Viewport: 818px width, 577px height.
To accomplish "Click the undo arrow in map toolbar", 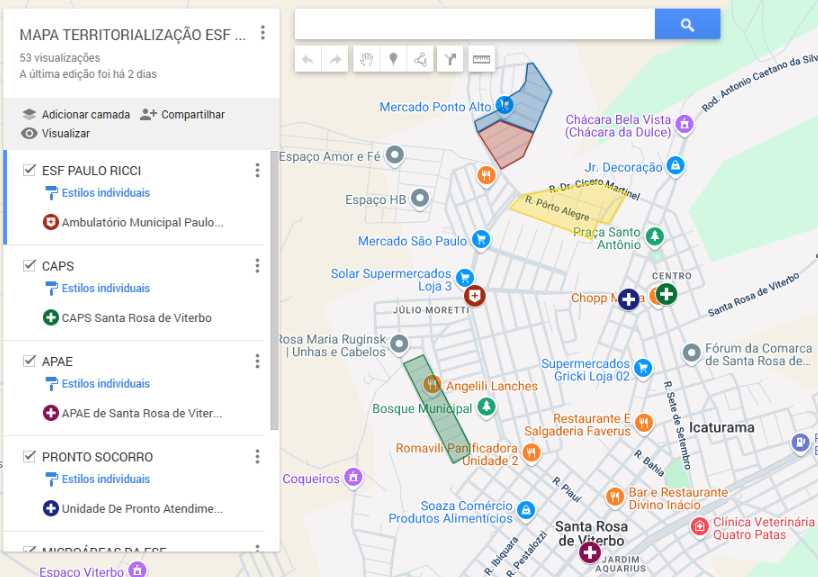I will (x=308, y=60).
